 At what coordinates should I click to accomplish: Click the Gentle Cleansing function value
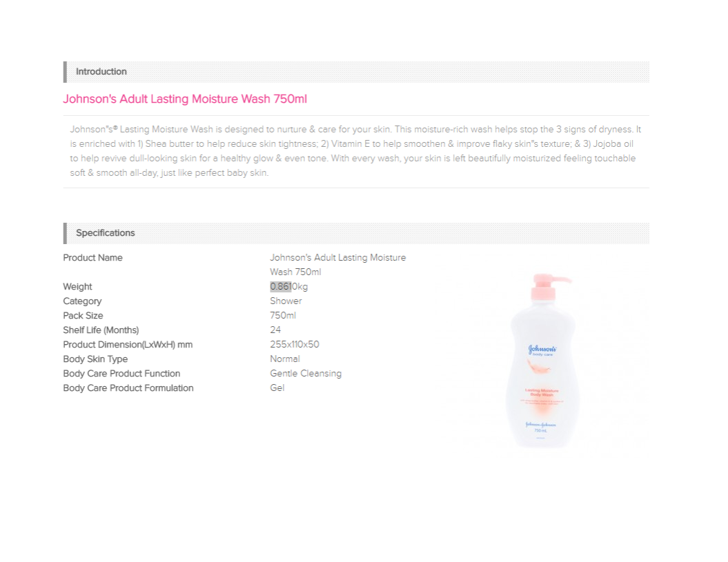coord(306,374)
